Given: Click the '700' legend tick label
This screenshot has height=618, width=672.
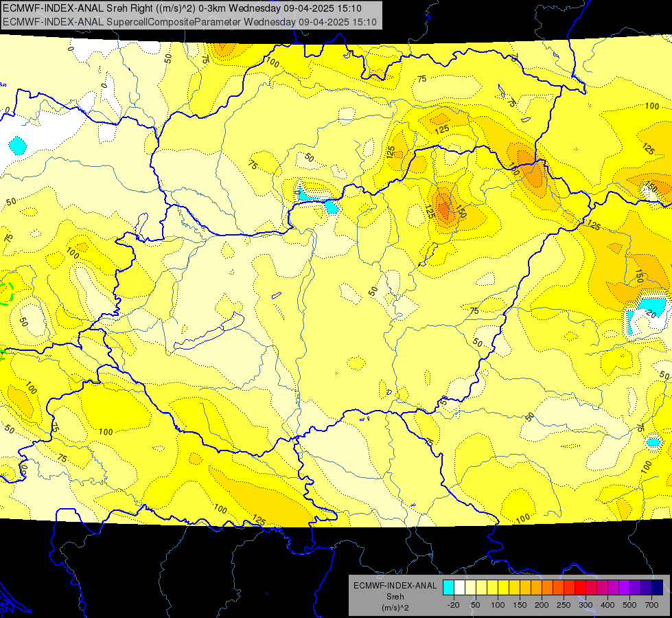Looking at the screenshot, I should point(651,605).
